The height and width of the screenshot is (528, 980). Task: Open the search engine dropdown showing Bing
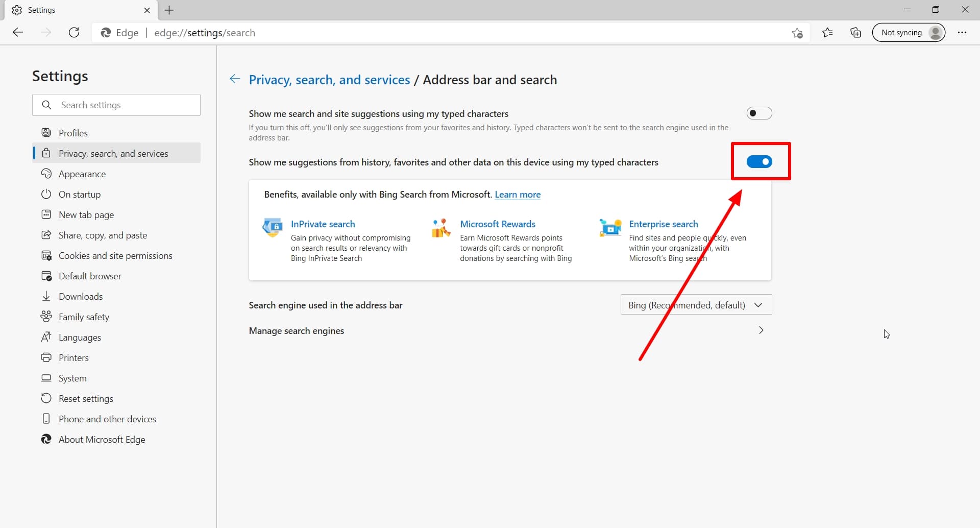click(x=696, y=305)
